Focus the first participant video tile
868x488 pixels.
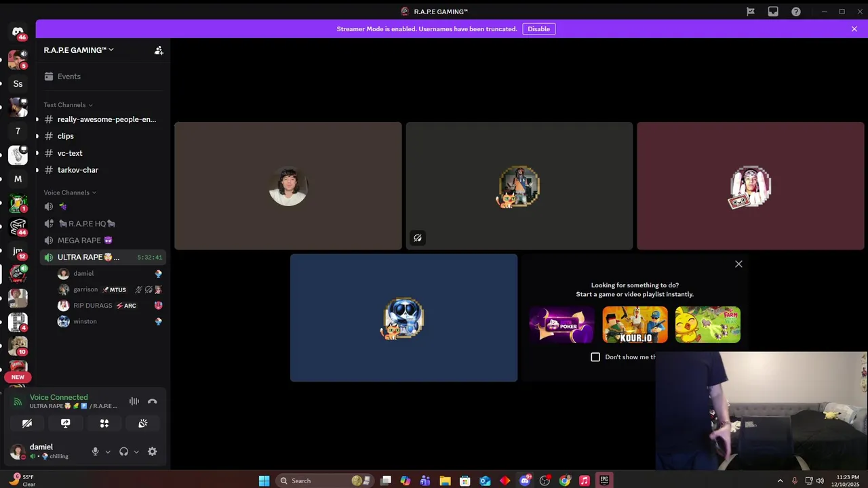pyautogui.click(x=288, y=186)
